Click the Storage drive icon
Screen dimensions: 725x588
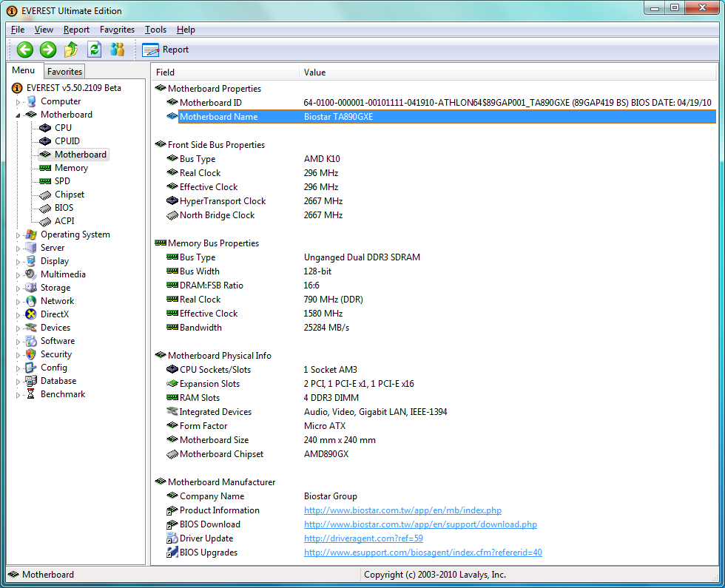click(31, 288)
